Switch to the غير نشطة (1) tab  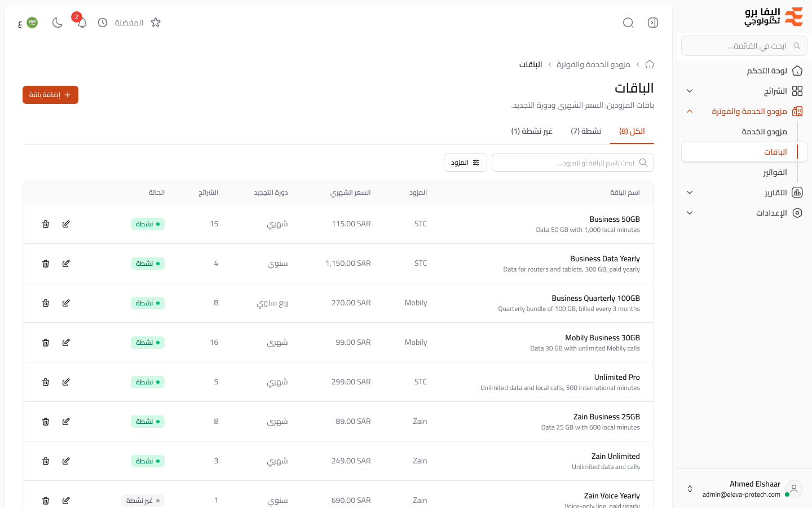532,131
